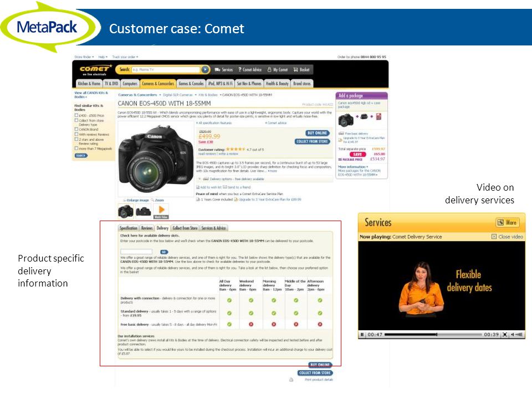Open the shopping Basket
The width and height of the screenshot is (532, 399).
click(301, 70)
